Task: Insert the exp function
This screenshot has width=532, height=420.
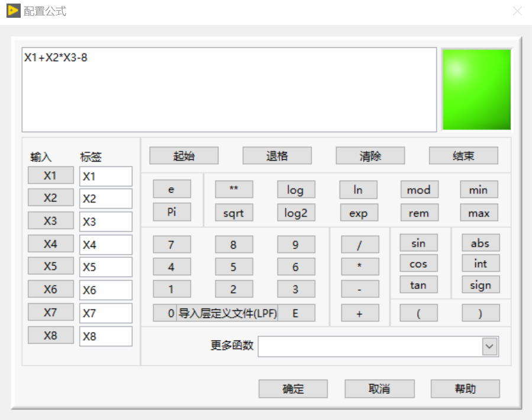Action: point(359,213)
